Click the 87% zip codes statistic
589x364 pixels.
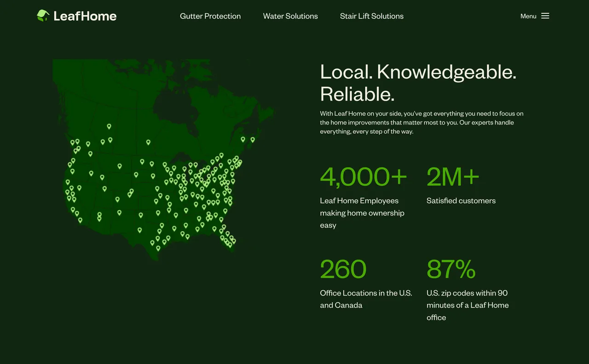[451, 269]
